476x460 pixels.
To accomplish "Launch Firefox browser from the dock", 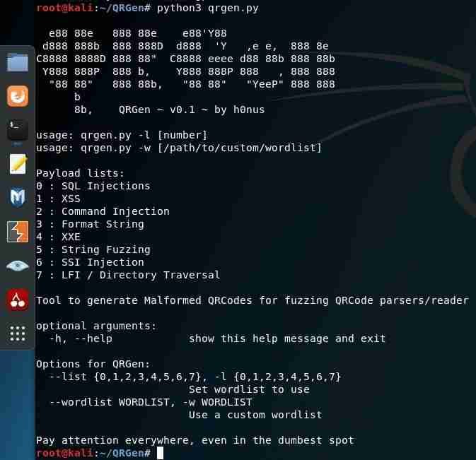I will (x=18, y=96).
